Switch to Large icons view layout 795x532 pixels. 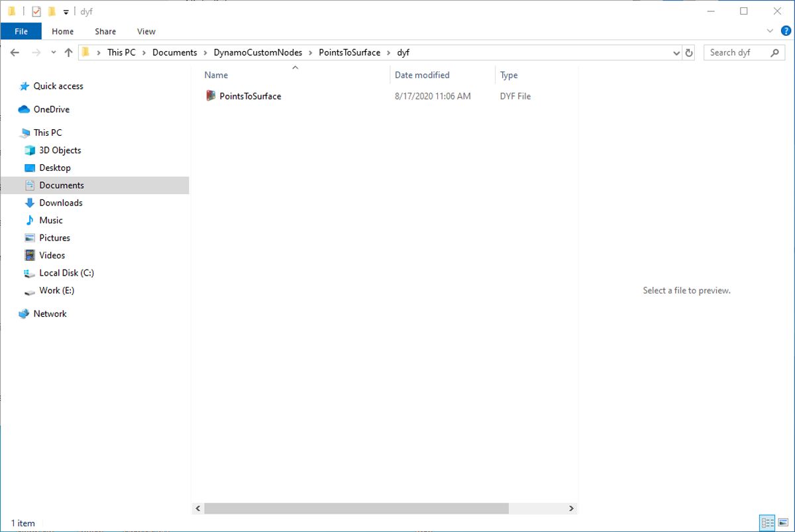pos(782,523)
